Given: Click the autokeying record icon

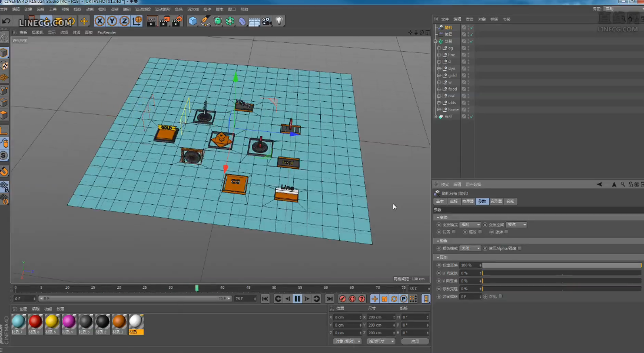Looking at the screenshot, I should [352, 299].
